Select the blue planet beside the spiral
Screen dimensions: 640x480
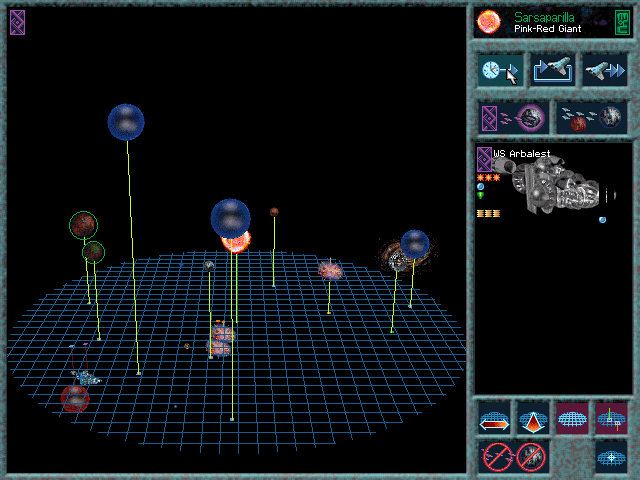click(415, 244)
